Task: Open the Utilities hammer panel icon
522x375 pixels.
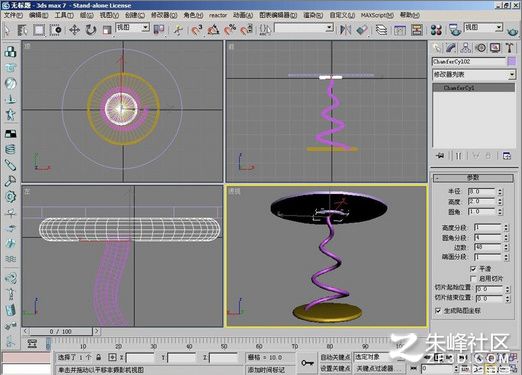Action: pos(509,48)
